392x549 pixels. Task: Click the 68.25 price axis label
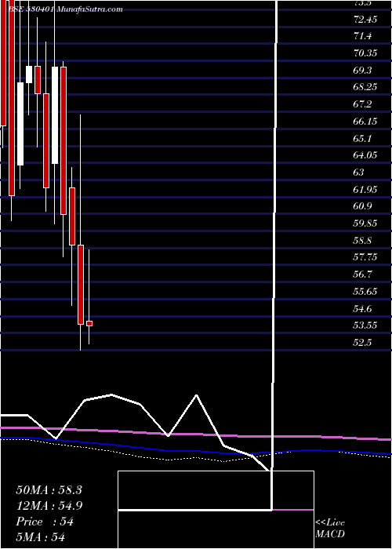[x=365, y=88]
